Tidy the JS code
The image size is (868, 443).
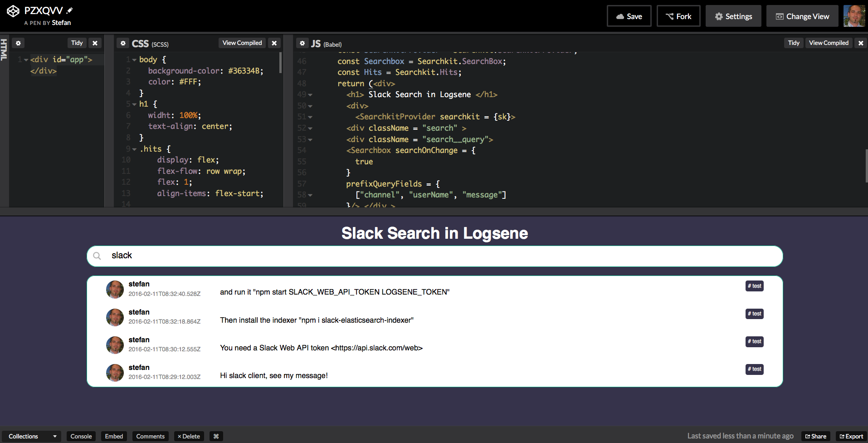(794, 43)
